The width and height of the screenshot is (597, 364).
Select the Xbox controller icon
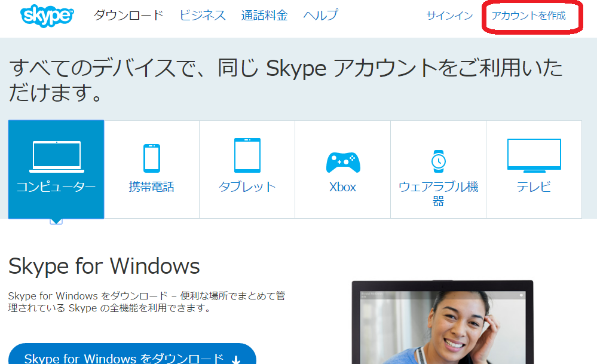coord(343,162)
